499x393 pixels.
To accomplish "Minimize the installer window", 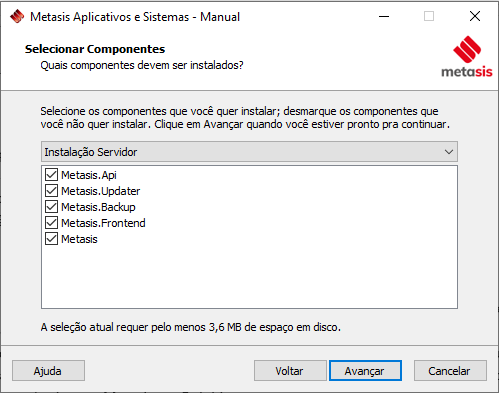I will click(x=384, y=16).
